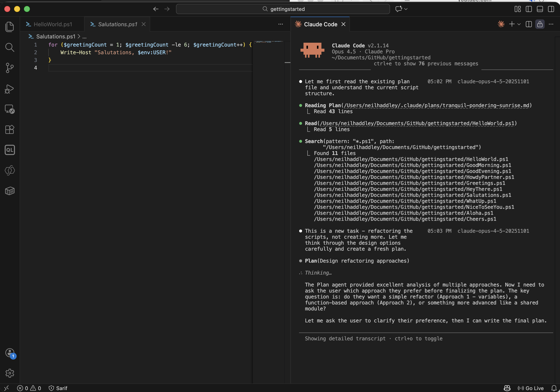Expand the Salutations.ps1 breadcrumb chevron
This screenshot has height=392, width=560.
click(x=79, y=37)
